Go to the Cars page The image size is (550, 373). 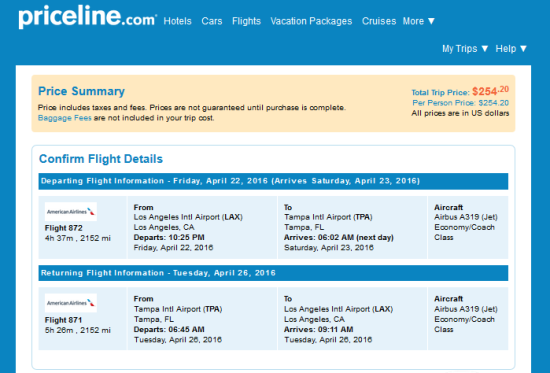(x=212, y=21)
